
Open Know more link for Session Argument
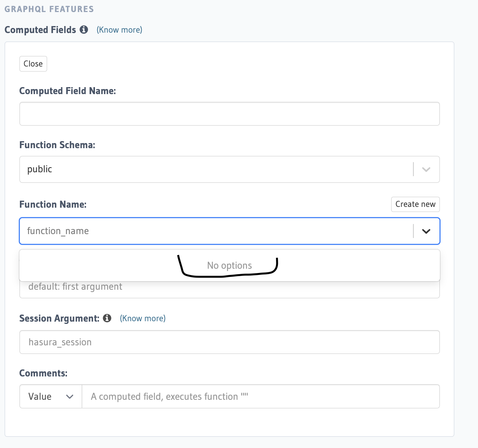click(142, 318)
